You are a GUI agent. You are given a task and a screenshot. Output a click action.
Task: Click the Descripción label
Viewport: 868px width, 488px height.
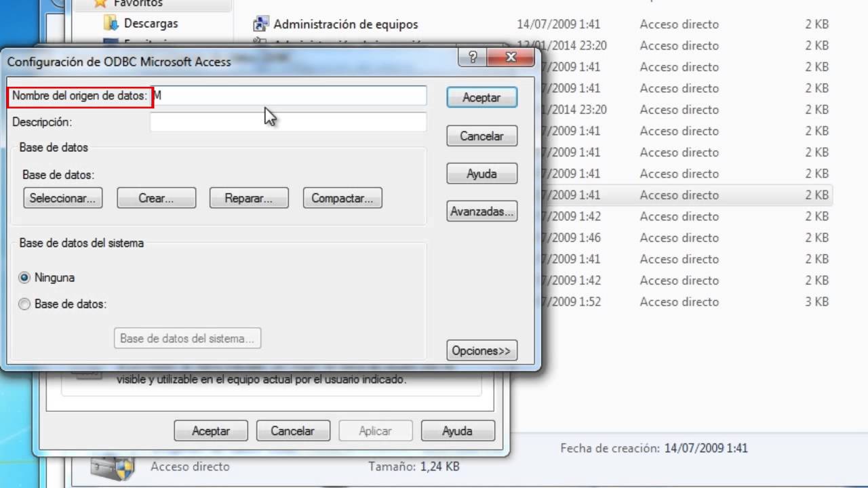point(42,122)
